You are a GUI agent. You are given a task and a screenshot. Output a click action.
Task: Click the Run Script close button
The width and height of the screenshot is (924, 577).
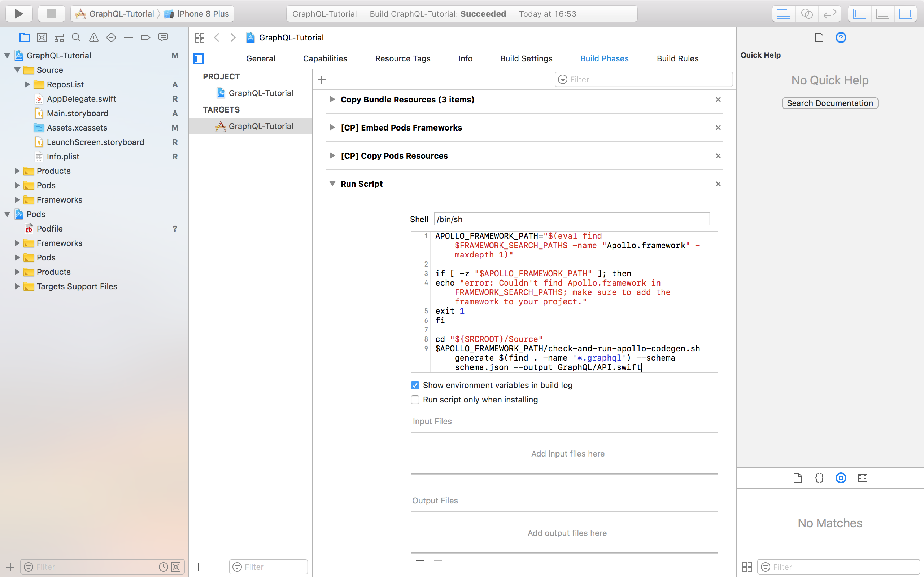(x=718, y=184)
